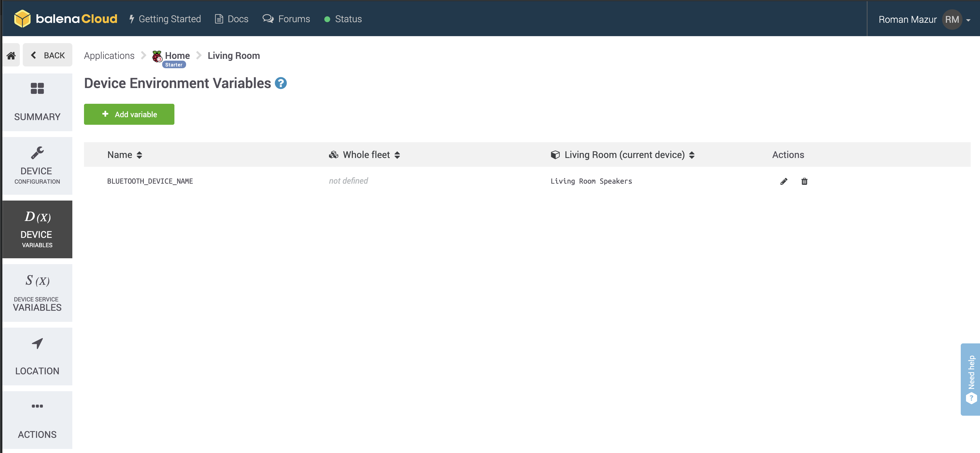Click the edit pencil icon for BLUETOOTH_DEVICE_NAME
This screenshot has height=453, width=980.
coord(784,181)
